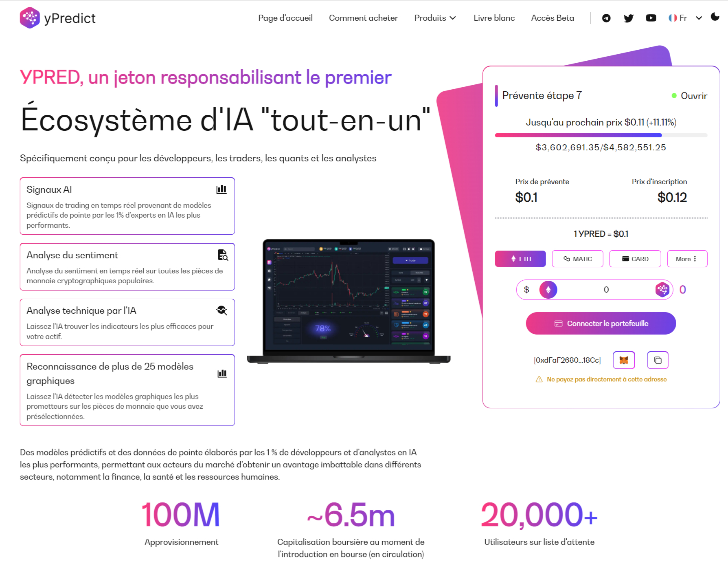Screen dimensions: 728x566
Task: Click the Analyse technique par l'IA heading
Action: point(81,311)
